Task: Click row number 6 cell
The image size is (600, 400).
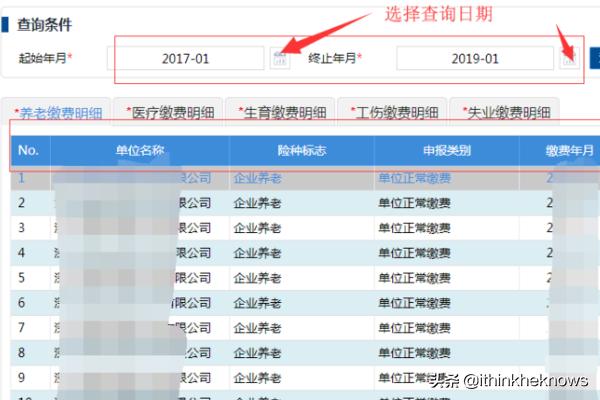Action: (x=30, y=303)
